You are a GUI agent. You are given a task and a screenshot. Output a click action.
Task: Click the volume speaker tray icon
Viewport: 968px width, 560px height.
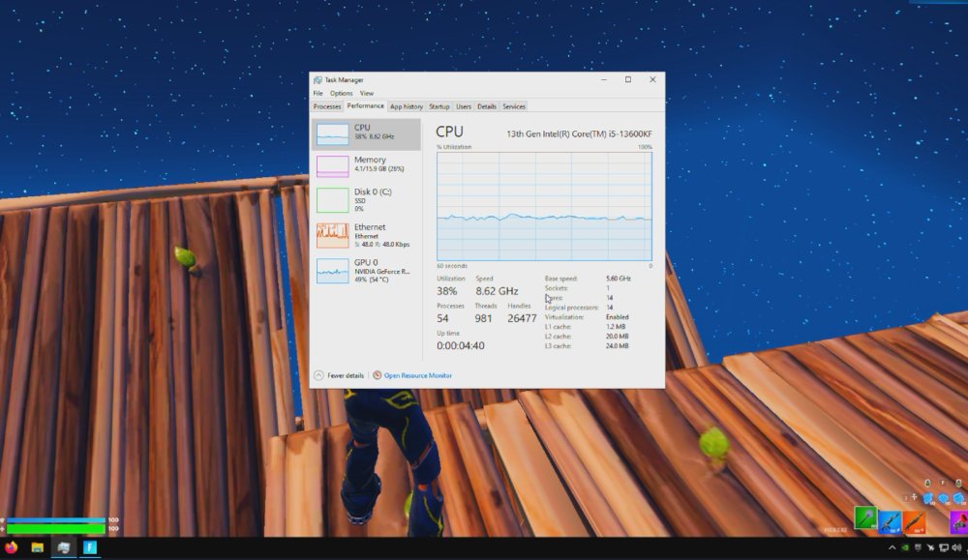(x=957, y=547)
